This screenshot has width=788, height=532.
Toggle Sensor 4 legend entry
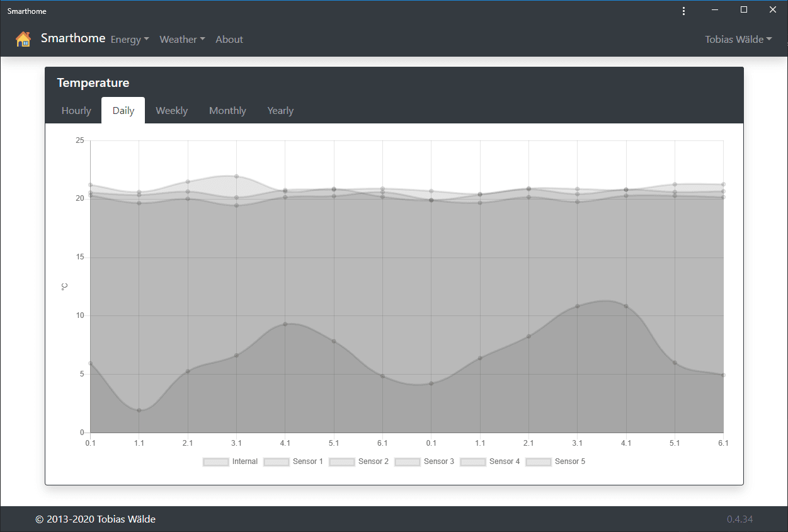click(x=490, y=461)
